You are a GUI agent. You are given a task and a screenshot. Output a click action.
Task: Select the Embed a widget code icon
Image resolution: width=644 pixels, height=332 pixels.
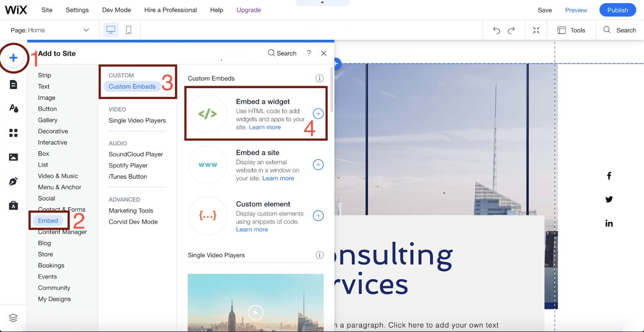point(208,114)
